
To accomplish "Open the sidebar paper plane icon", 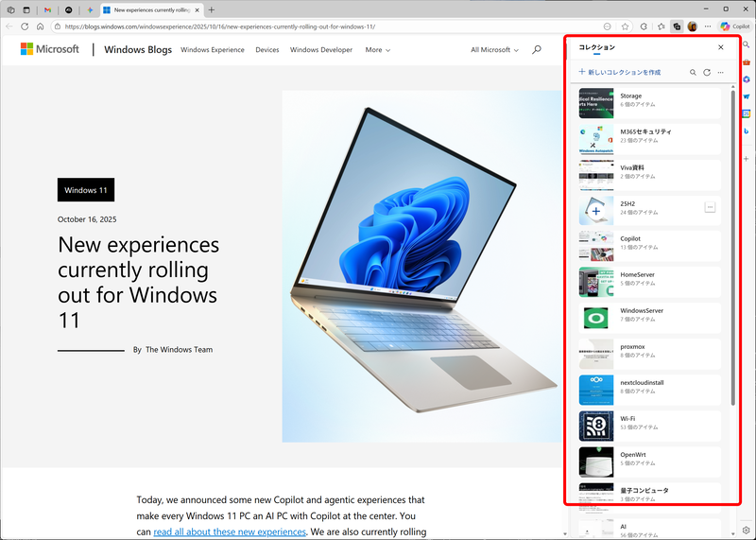I will (747, 96).
